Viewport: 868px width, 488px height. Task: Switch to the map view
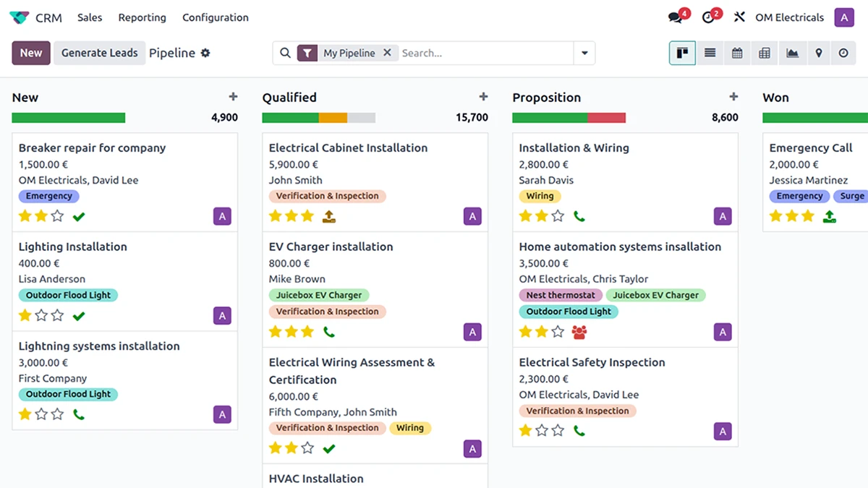coord(818,53)
